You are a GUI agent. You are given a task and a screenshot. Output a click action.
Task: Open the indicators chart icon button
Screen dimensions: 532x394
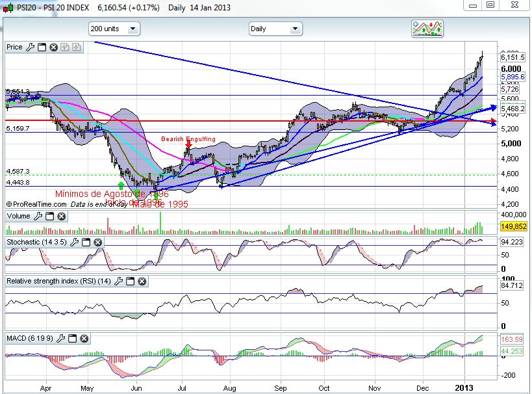point(427,29)
